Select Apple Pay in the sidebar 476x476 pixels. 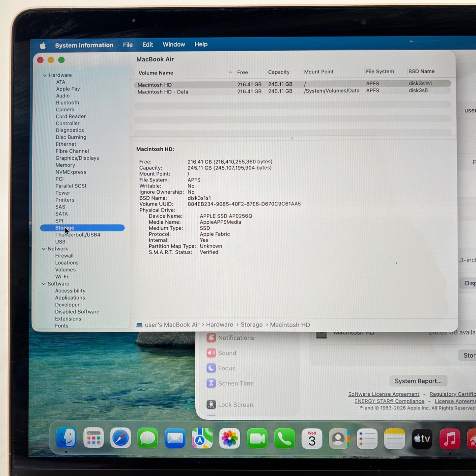[x=68, y=89]
